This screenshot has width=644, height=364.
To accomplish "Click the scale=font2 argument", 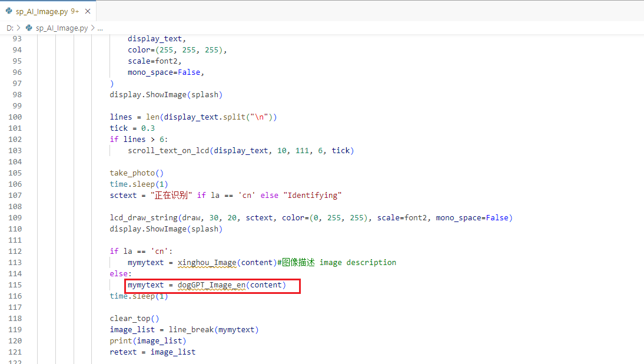I will click(x=152, y=61).
